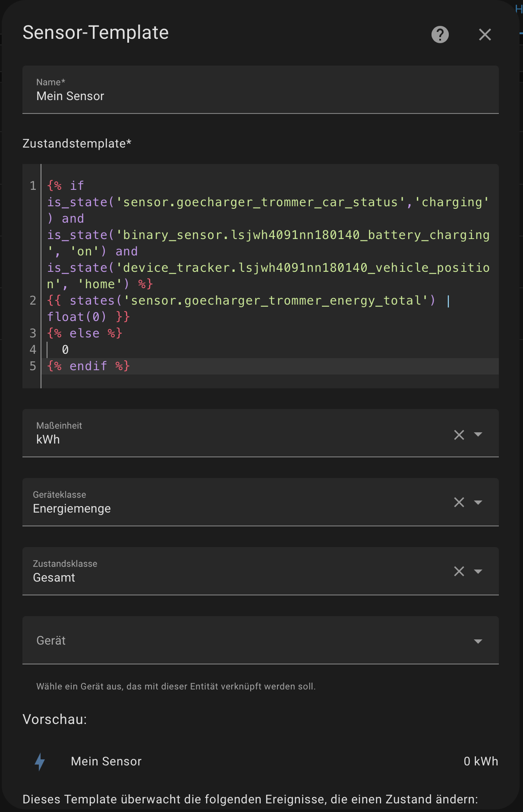The height and width of the screenshot is (812, 523).
Task: Clear the Maßeinheit kWh value
Action: pos(459,434)
